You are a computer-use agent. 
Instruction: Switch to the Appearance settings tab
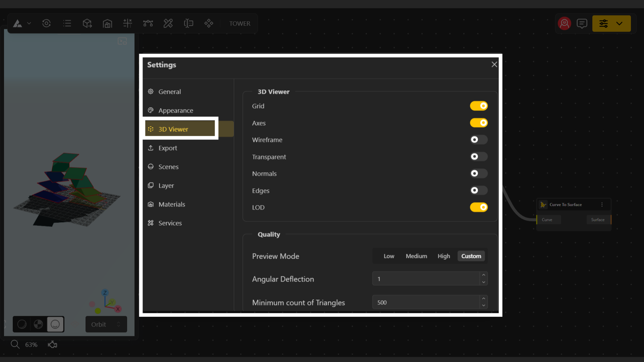(175, 110)
